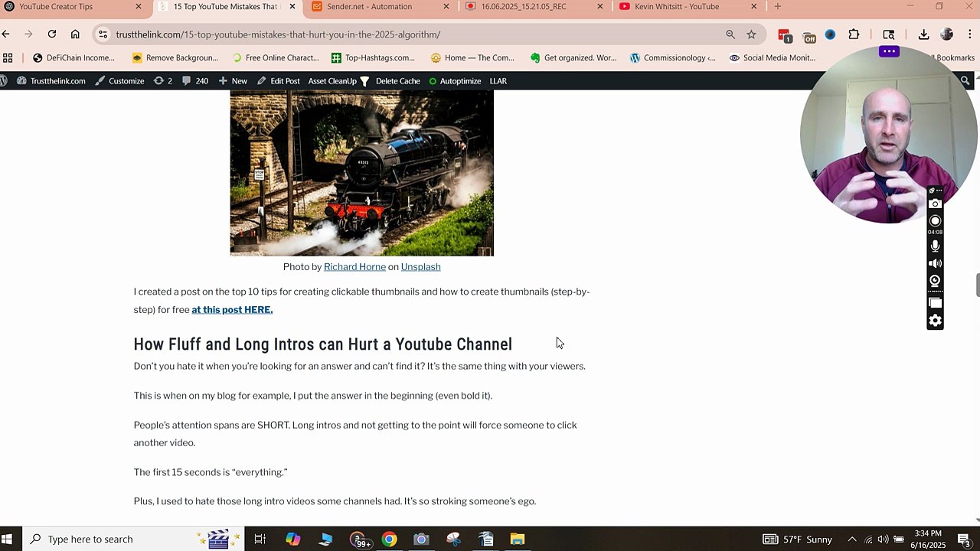This screenshot has height=551, width=980.
Task: Open Task View from the taskbar
Action: [x=260, y=539]
